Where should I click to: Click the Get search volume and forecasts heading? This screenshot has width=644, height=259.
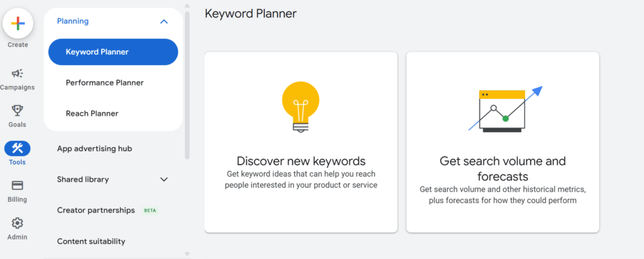(502, 168)
